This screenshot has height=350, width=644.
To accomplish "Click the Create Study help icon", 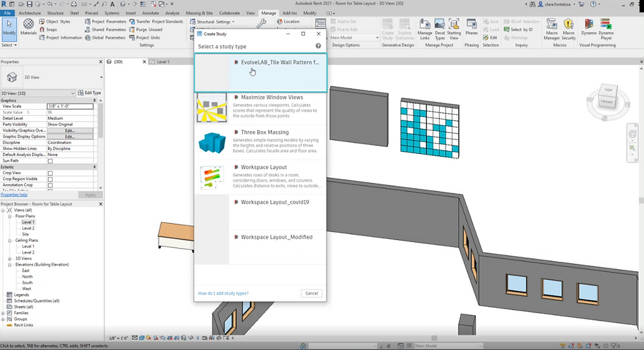I will pyautogui.click(x=318, y=46).
